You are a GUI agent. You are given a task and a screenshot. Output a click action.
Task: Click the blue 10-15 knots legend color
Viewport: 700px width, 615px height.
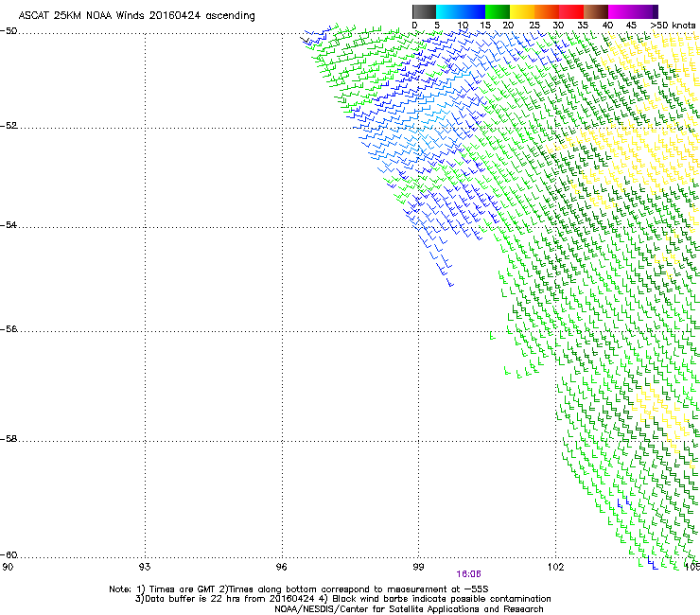[473, 11]
